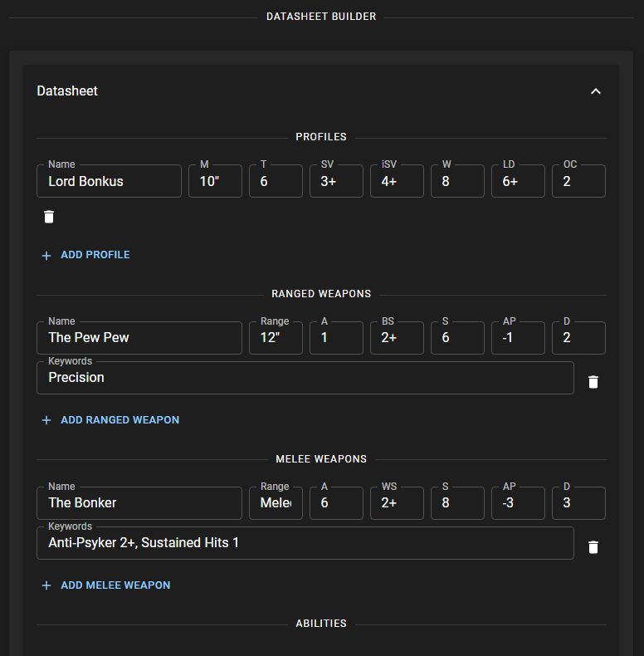
Task: Edit the profile name Lord Bonkus
Action: [109, 181]
